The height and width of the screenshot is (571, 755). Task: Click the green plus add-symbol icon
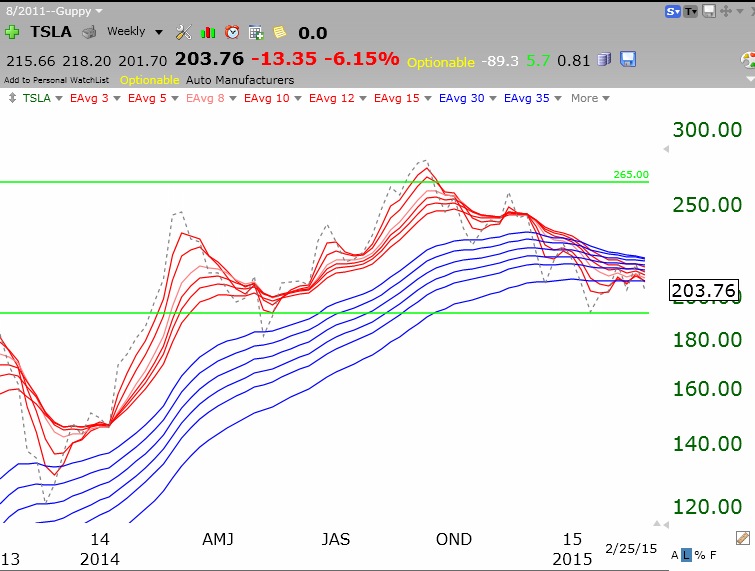[x=12, y=32]
